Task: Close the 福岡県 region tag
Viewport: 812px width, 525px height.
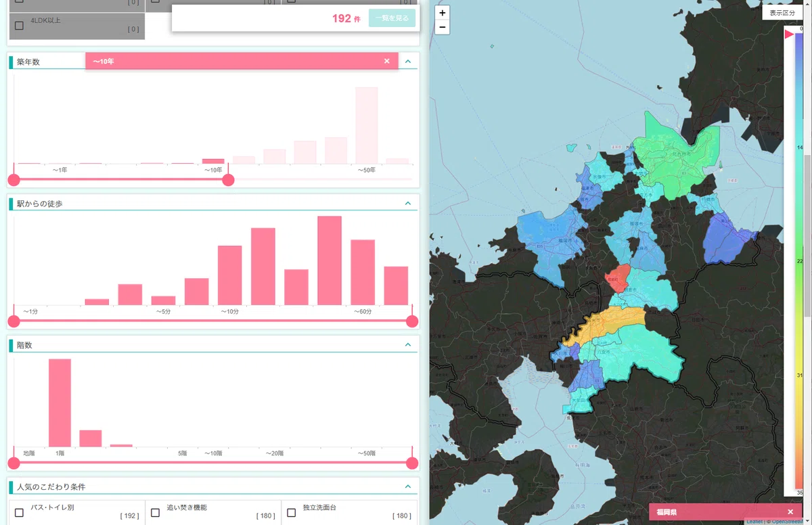Action: (790, 512)
